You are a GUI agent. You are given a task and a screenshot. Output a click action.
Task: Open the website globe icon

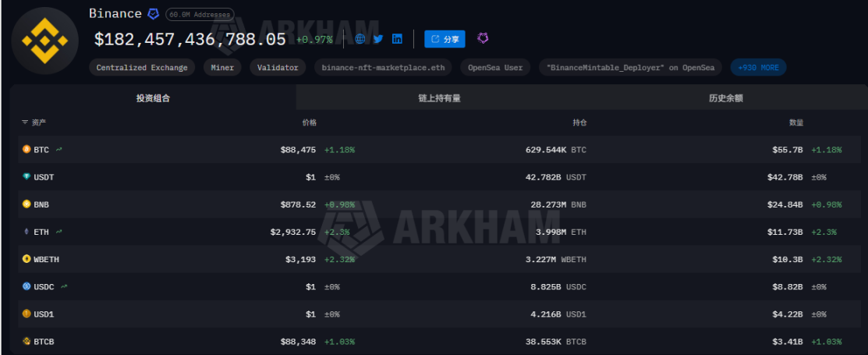click(360, 39)
